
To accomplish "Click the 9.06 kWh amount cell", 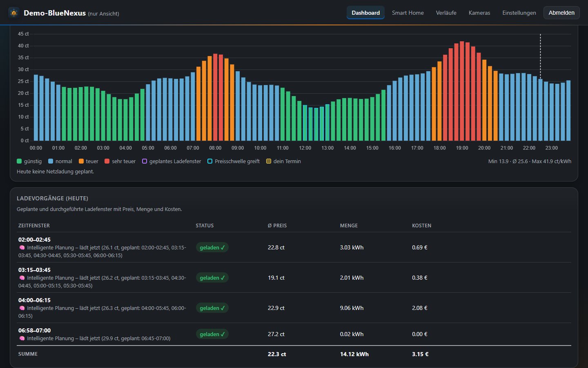I will (x=352, y=308).
